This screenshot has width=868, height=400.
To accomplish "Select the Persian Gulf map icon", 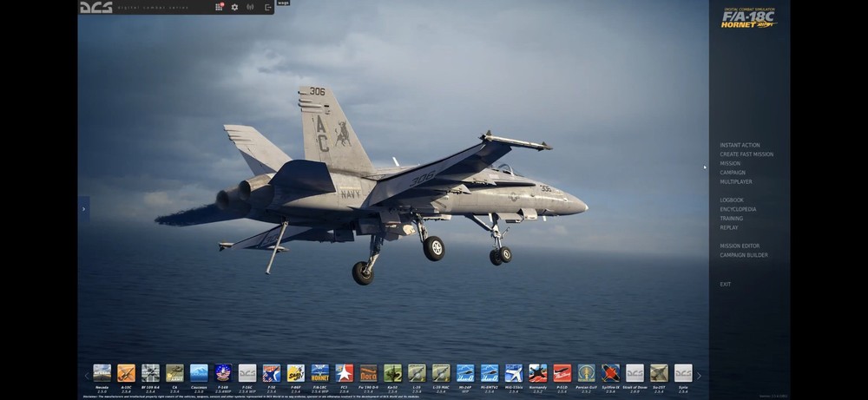I will 586,373.
